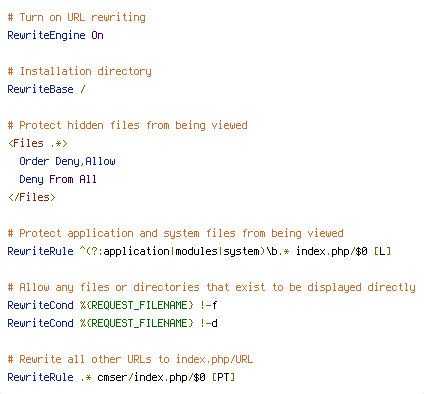Screen dimensions: 424x394
Task: Click 'cmser/index.php/$0' in the last rule
Action: pos(151,377)
